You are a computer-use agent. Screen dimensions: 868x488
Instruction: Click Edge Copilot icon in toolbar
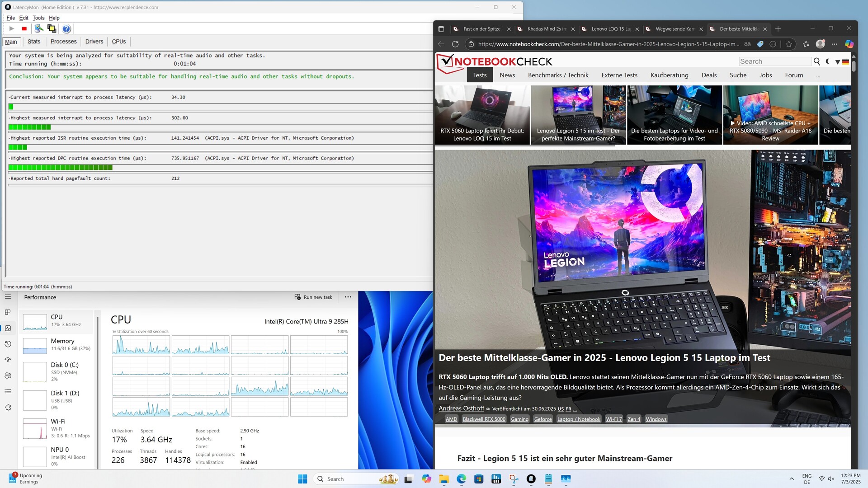pos(849,44)
